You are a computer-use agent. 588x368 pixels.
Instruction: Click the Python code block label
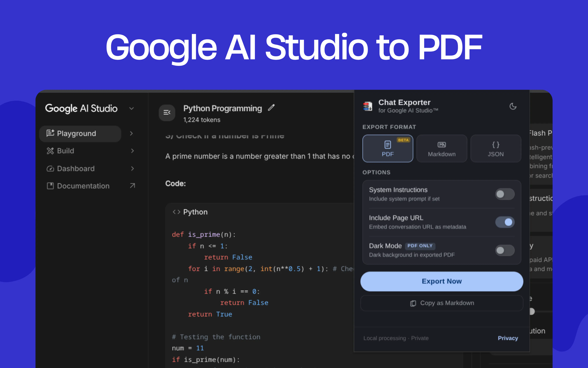click(195, 212)
